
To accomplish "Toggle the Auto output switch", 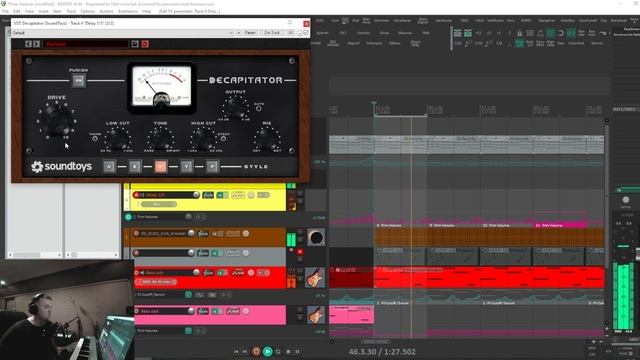I will pyautogui.click(x=259, y=109).
